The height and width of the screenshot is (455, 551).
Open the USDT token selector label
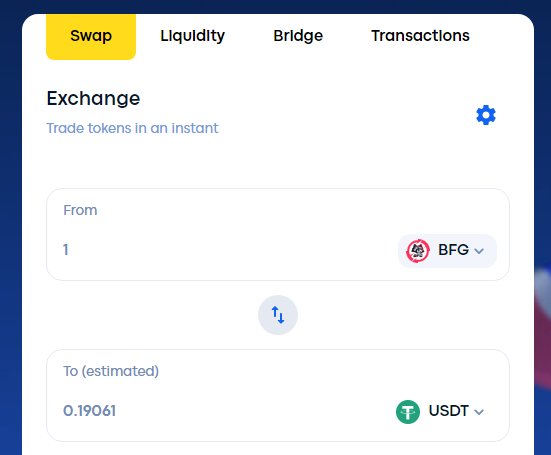[449, 411]
